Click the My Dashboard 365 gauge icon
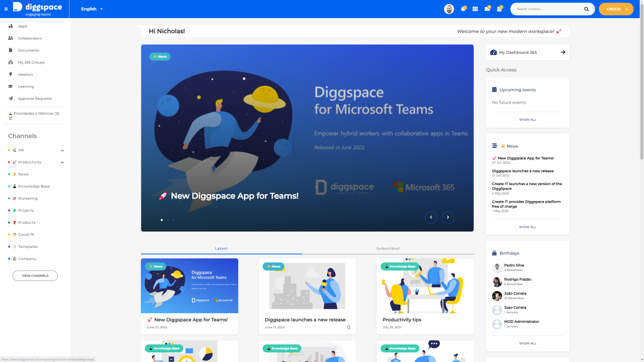The width and height of the screenshot is (644, 362). (494, 52)
